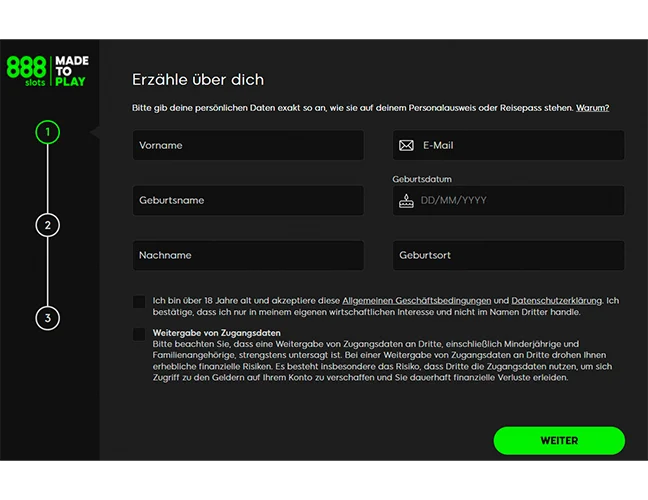Click the Geburtsort input field
This screenshot has height=500, width=648.
pyautogui.click(x=508, y=255)
